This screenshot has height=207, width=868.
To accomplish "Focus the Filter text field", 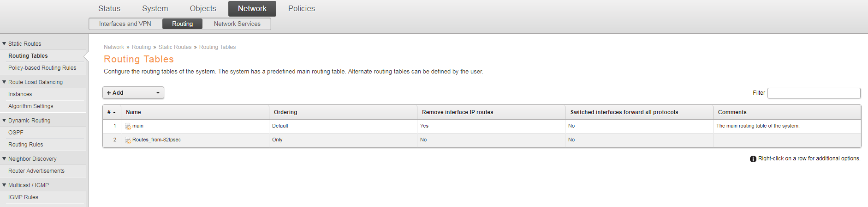I will click(814, 93).
